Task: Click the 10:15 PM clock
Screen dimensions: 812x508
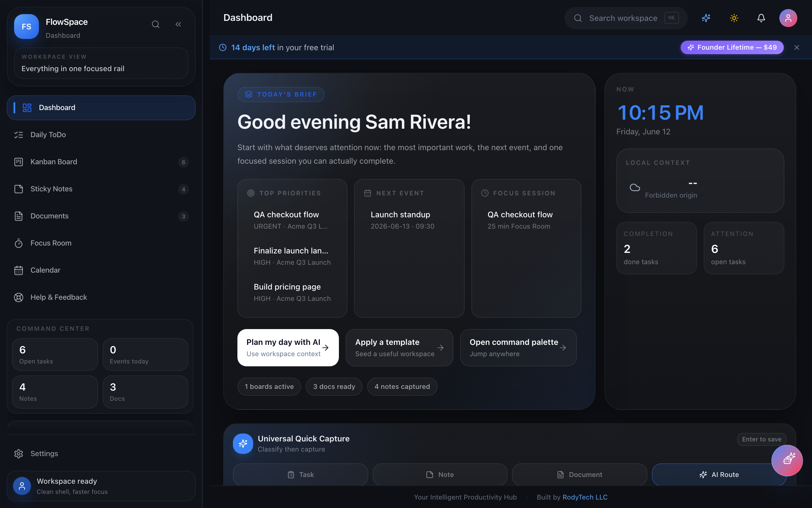Action: point(660,113)
